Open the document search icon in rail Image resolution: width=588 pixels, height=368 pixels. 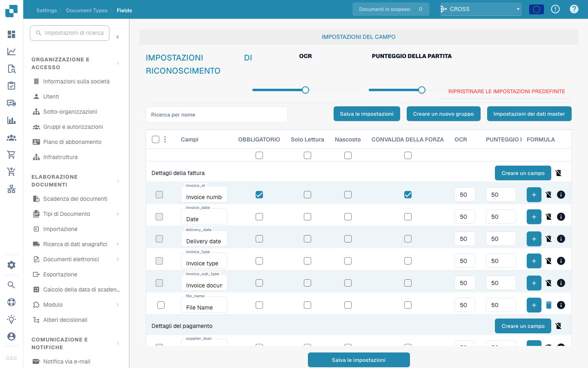pyautogui.click(x=11, y=69)
